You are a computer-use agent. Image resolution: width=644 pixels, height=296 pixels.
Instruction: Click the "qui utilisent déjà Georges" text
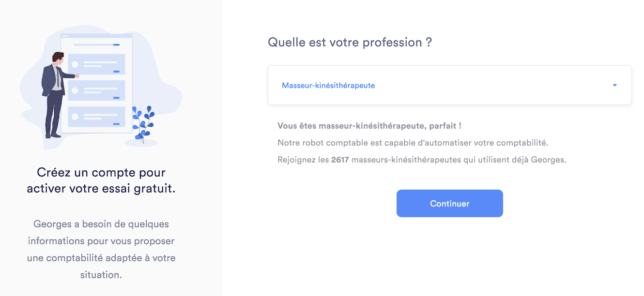pos(515,160)
